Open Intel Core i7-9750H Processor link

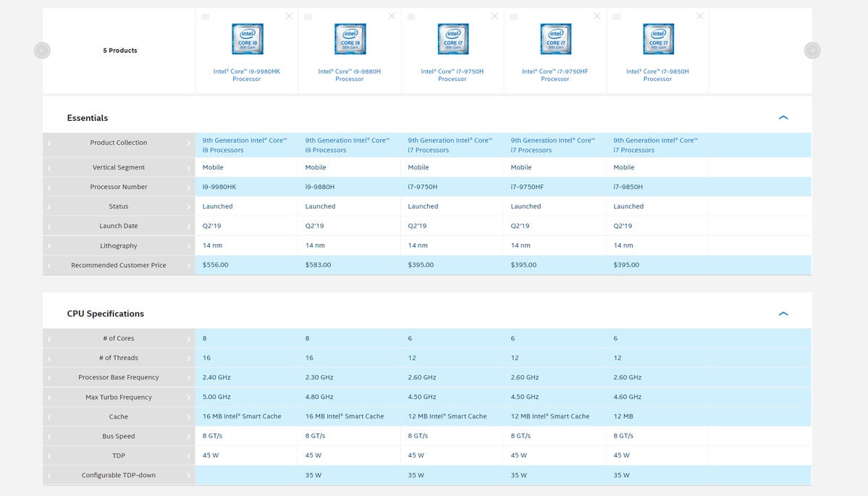(452, 75)
